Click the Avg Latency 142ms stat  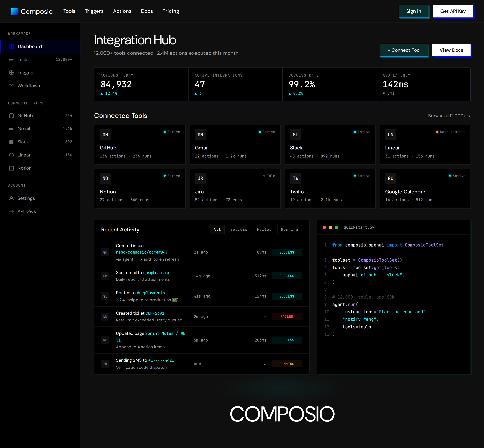coord(423,84)
